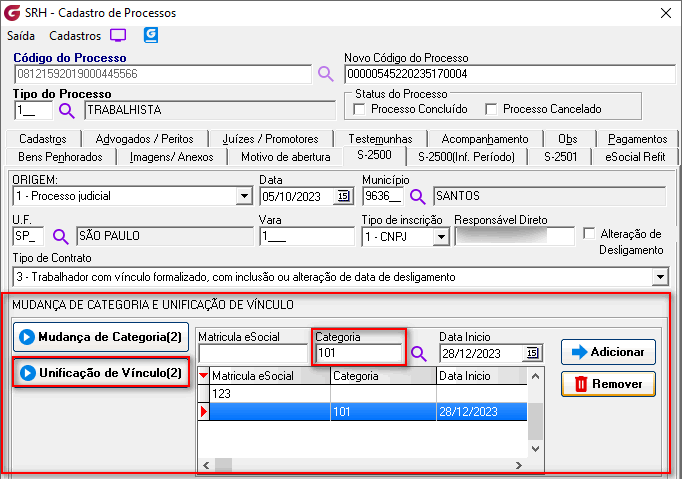Image resolution: width=682 pixels, height=479 pixels.
Task: Expand the Tipo de Contrato dropdown
Action: pos(659,277)
